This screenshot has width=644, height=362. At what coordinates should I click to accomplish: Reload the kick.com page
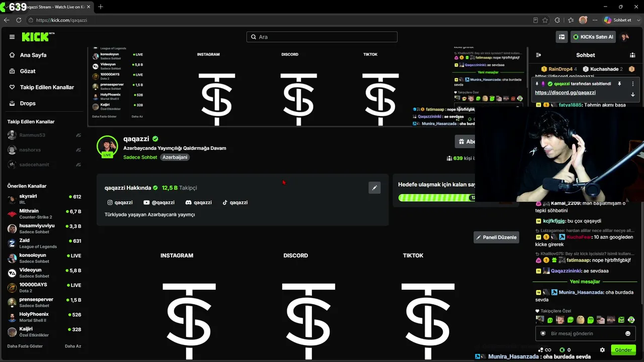(19, 20)
